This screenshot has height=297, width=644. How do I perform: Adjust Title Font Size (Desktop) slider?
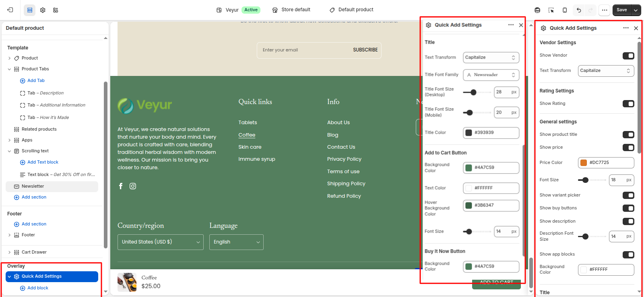(477, 92)
